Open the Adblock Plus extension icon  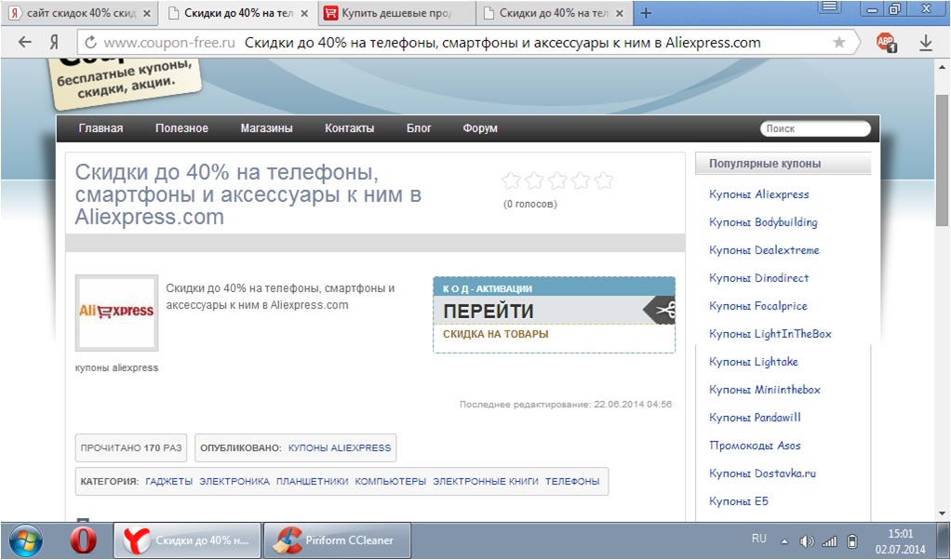click(x=886, y=42)
